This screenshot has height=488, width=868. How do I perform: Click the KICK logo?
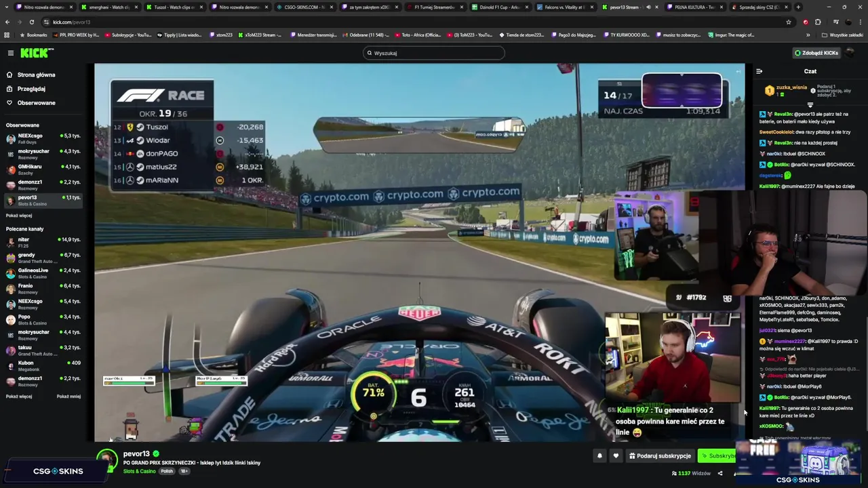click(x=37, y=53)
